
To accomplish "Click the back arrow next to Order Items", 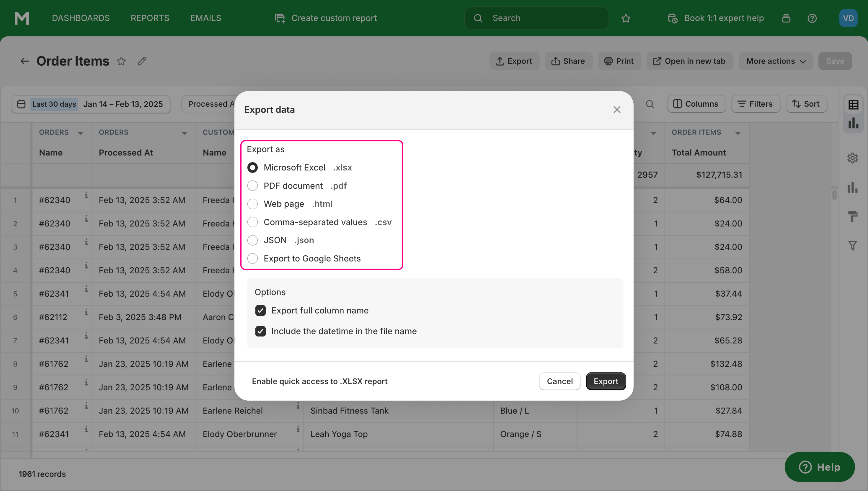I will [25, 61].
